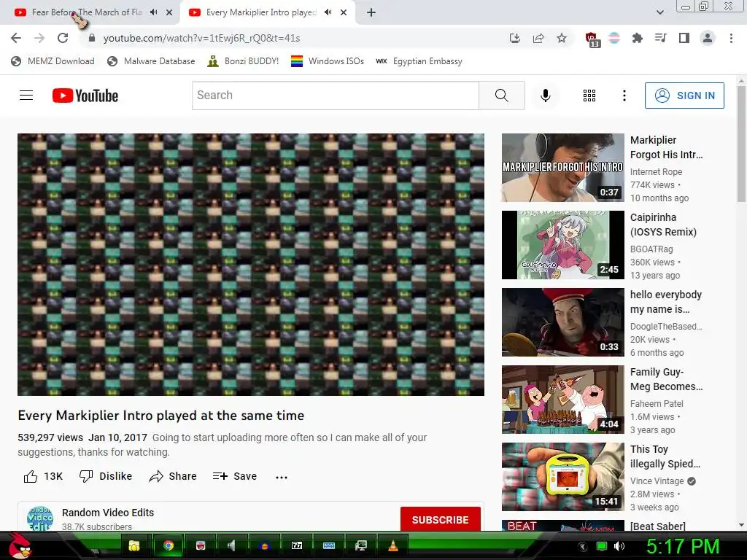Open the Vince Vintage channel name
The width and height of the screenshot is (747, 560).
pos(657,481)
